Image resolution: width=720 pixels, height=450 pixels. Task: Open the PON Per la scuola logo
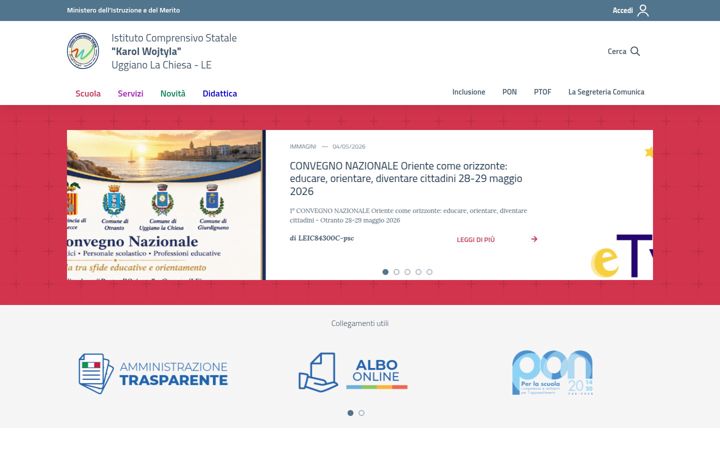552,372
